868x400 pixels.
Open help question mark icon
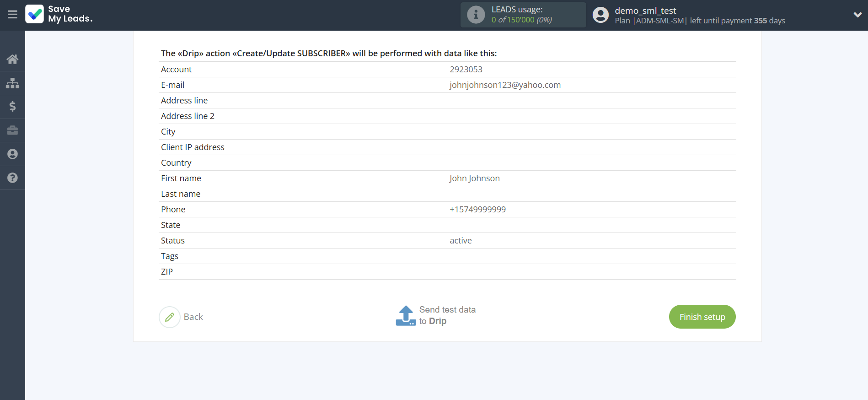click(12, 178)
